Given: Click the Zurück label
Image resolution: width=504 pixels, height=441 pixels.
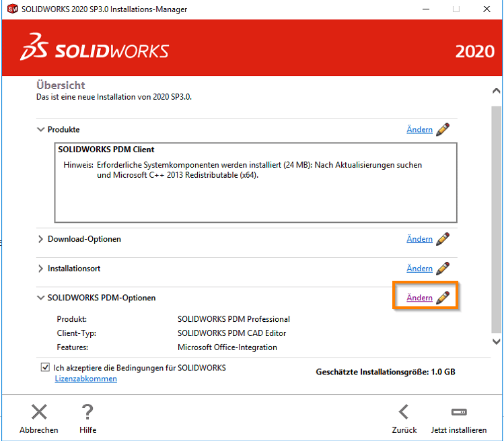Looking at the screenshot, I should tap(404, 430).
